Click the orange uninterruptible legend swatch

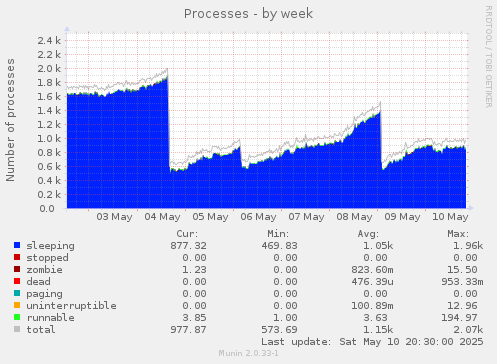click(x=17, y=305)
